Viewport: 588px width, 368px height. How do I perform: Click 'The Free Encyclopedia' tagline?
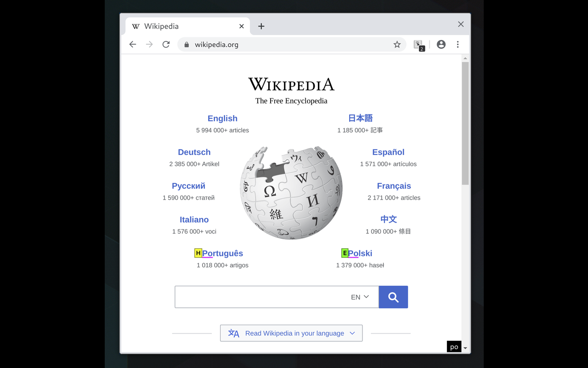click(291, 101)
